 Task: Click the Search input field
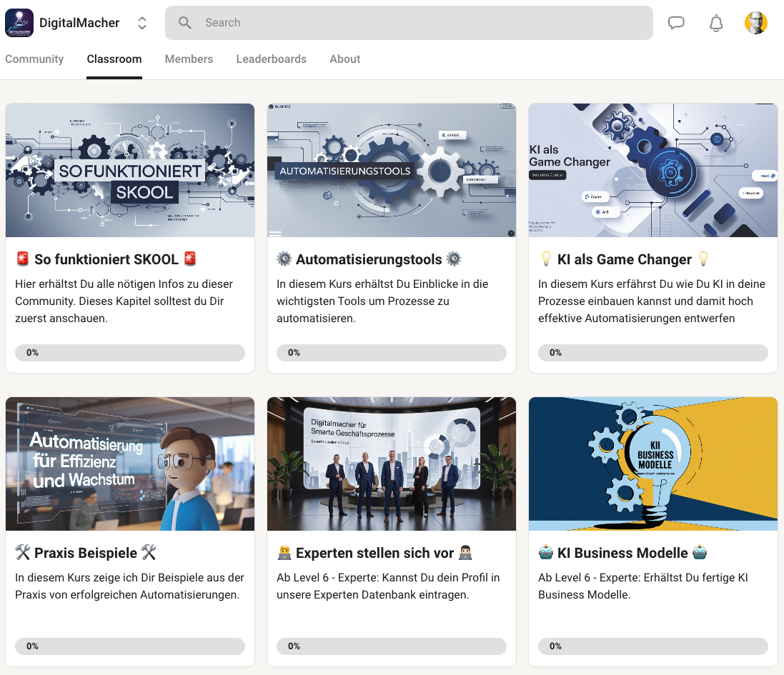tap(409, 22)
